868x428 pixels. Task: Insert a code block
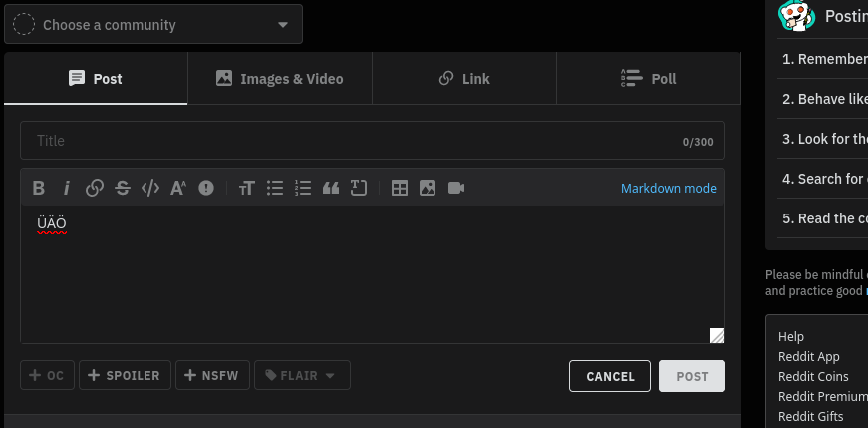[x=359, y=188]
